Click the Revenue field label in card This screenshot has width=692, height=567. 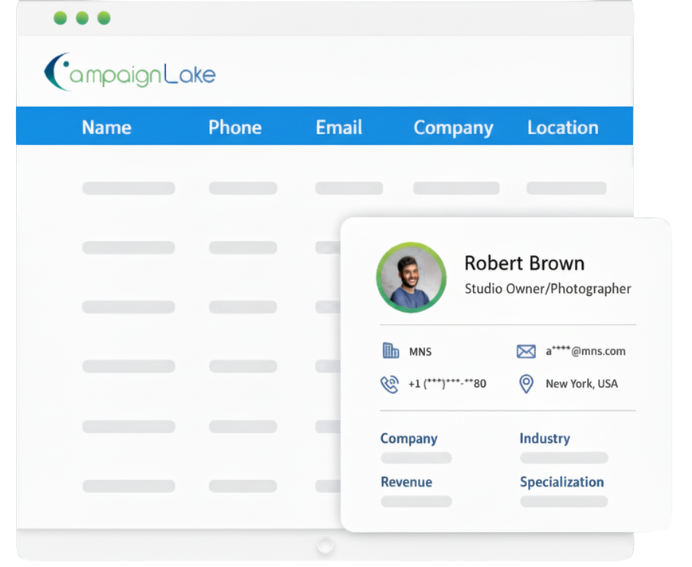click(x=406, y=482)
